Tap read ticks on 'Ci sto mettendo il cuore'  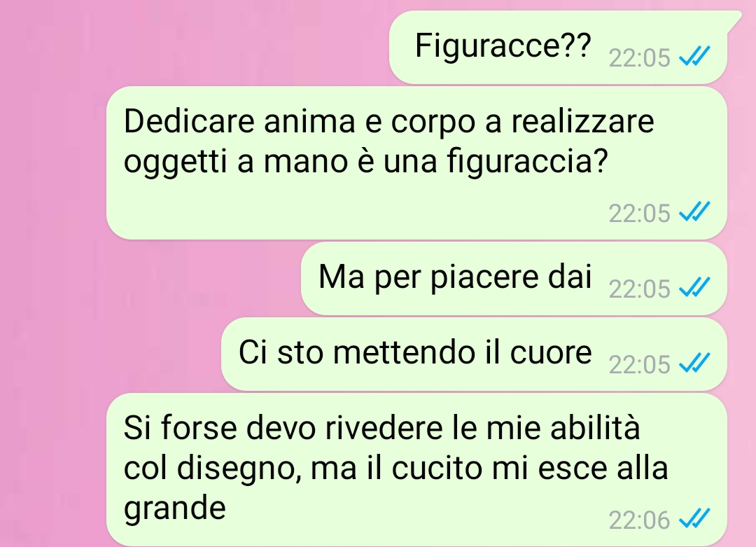[x=694, y=363]
